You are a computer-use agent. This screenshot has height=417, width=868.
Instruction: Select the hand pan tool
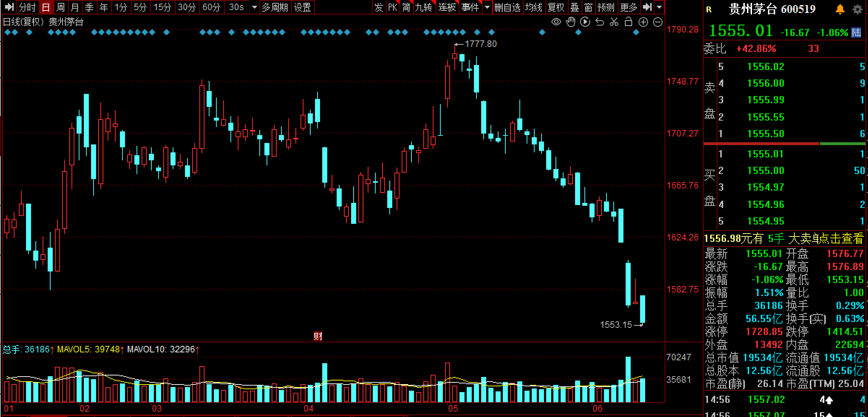(571, 22)
